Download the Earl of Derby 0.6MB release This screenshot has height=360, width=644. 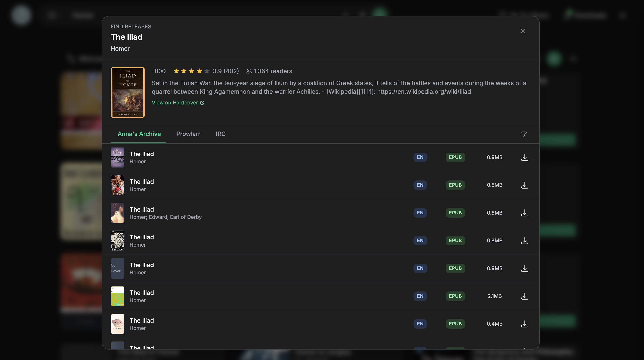tap(524, 213)
